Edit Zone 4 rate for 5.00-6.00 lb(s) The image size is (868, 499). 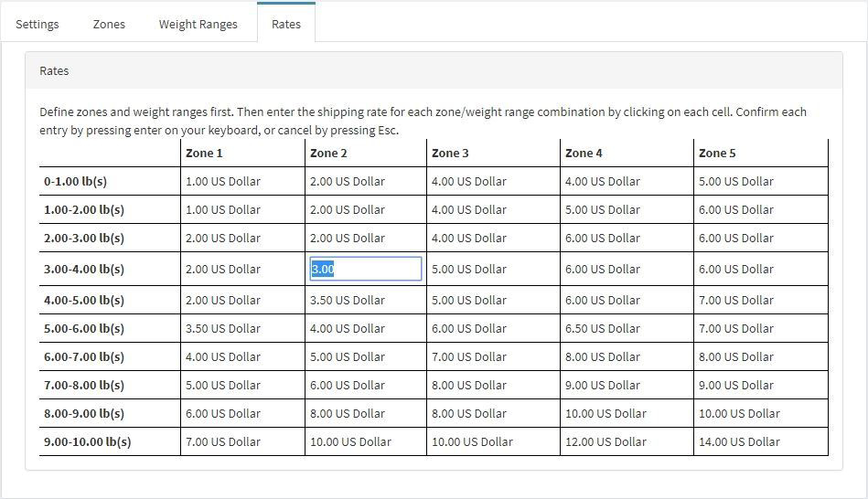point(603,328)
